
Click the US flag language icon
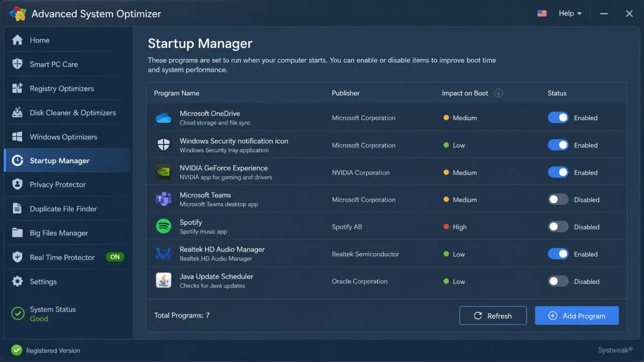pyautogui.click(x=542, y=13)
